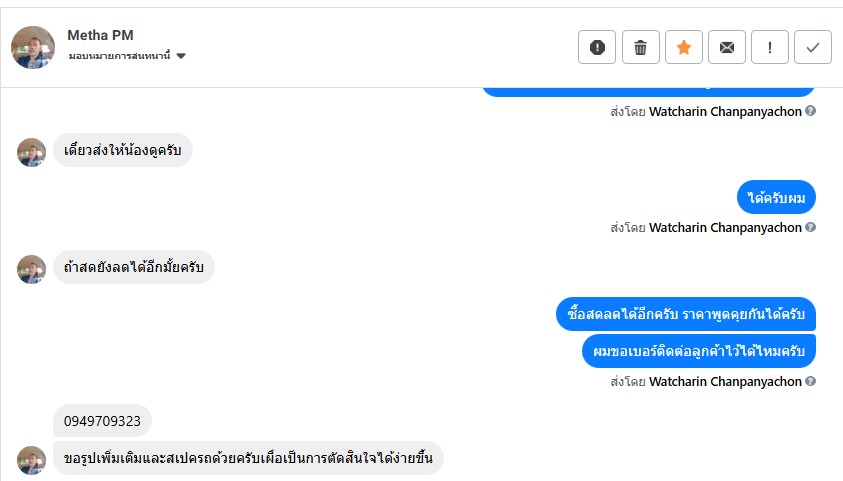Image resolution: width=843 pixels, height=481 pixels.
Task: Open the assign conversation dropdown arrow
Action: click(x=181, y=56)
